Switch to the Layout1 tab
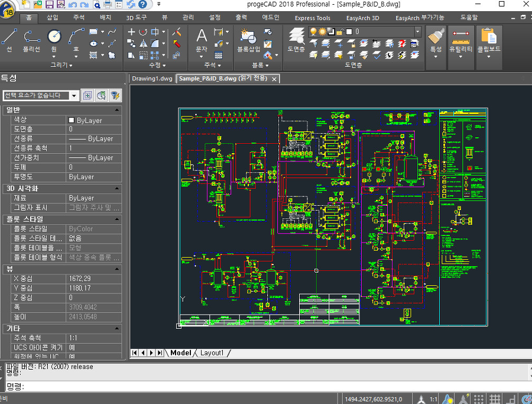Image resolution: width=532 pixels, height=404 pixels. pyautogui.click(x=212, y=353)
